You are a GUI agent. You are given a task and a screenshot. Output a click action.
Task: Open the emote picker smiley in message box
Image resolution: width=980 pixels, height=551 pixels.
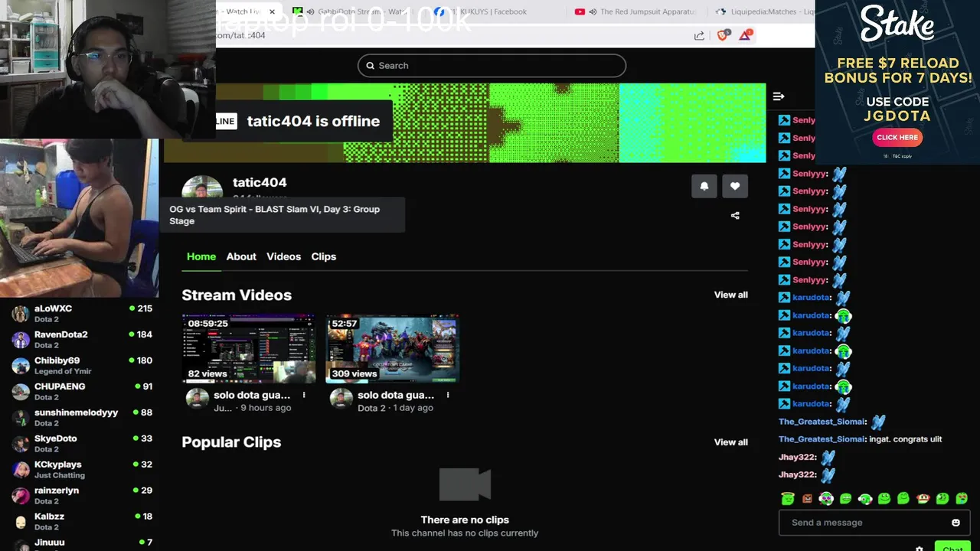[x=955, y=523]
